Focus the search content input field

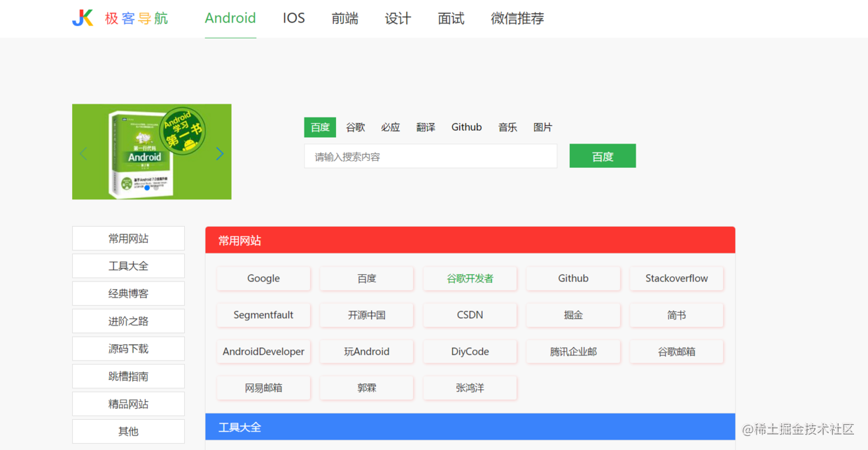click(x=431, y=156)
